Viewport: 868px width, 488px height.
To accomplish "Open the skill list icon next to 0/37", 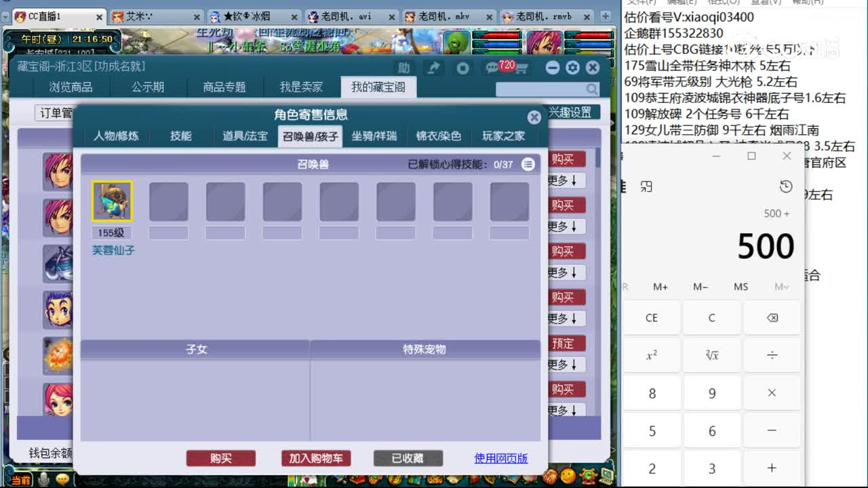I will [528, 164].
